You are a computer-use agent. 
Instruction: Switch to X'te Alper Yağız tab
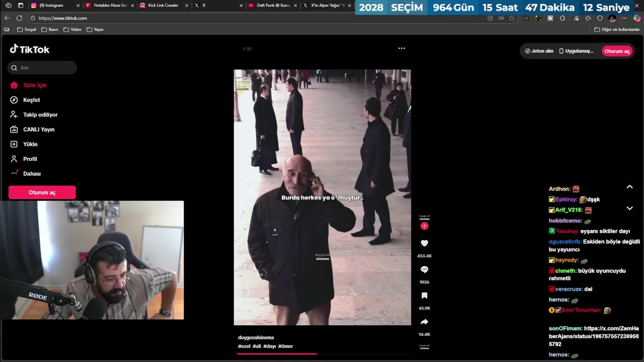[327, 6]
